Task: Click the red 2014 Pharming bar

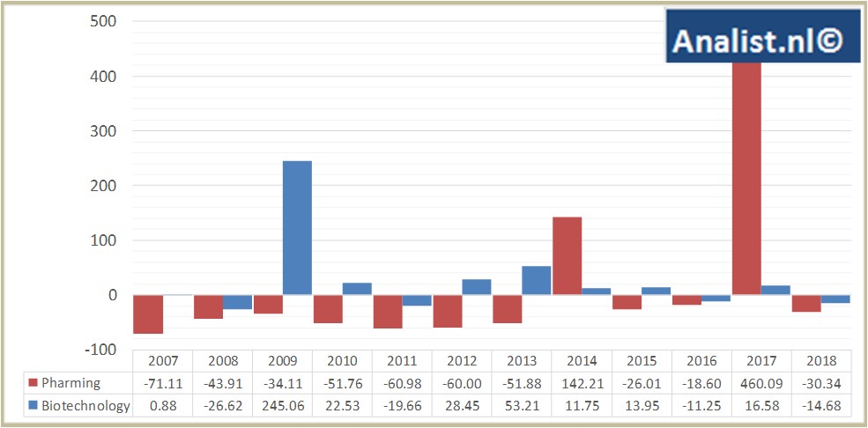Action: point(567,255)
